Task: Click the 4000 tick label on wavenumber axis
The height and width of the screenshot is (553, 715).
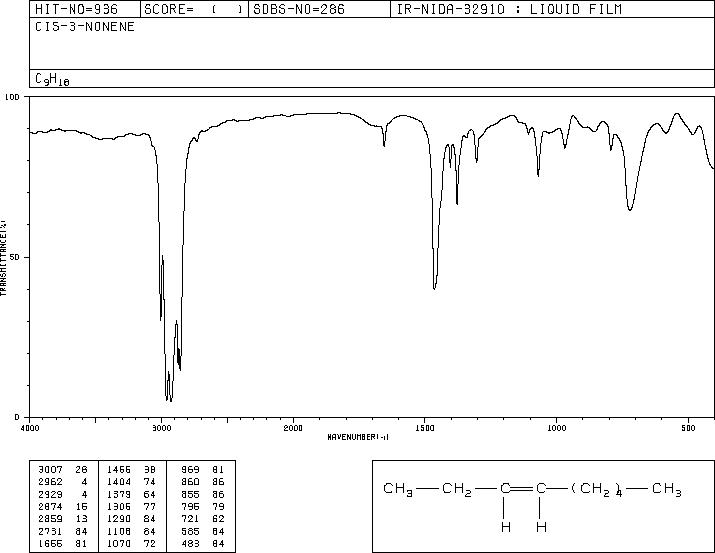Action: [30, 428]
